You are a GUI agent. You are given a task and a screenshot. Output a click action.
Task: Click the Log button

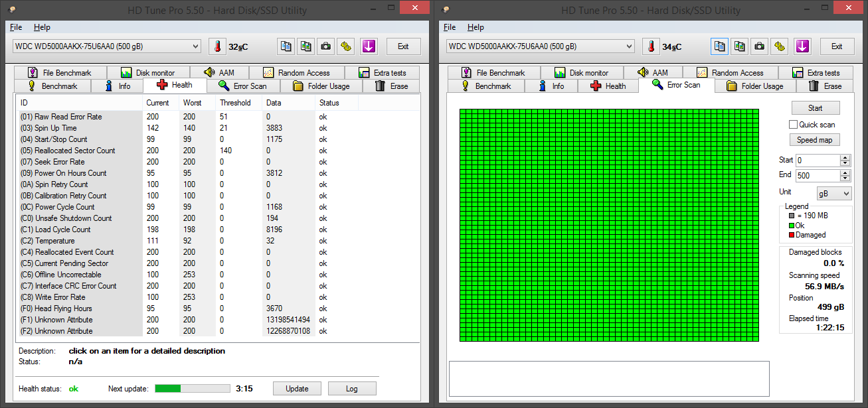pos(352,389)
